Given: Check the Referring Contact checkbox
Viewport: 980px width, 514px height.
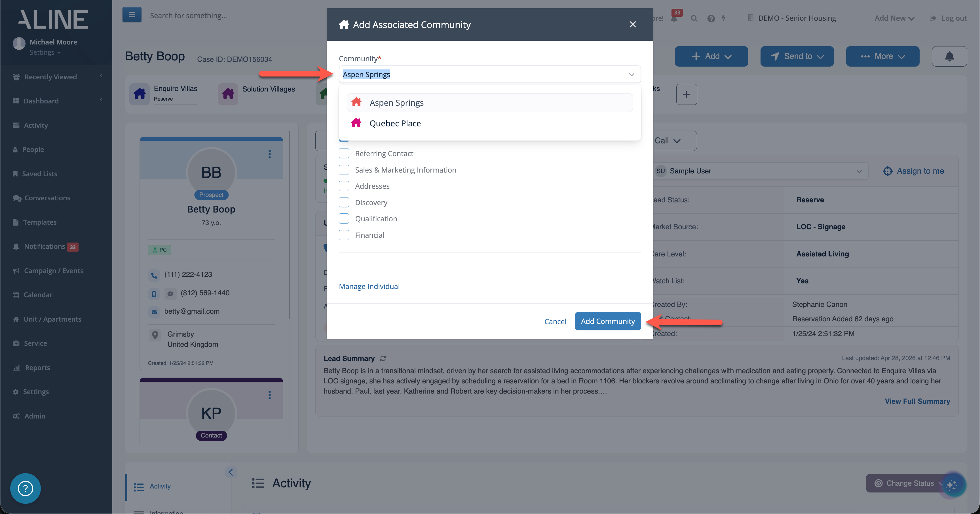Looking at the screenshot, I should point(344,153).
